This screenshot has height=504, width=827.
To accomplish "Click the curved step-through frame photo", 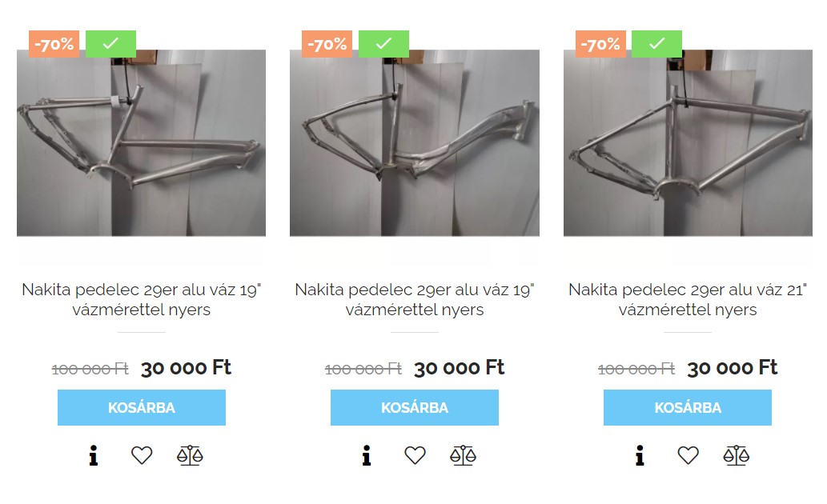I will point(415,143).
